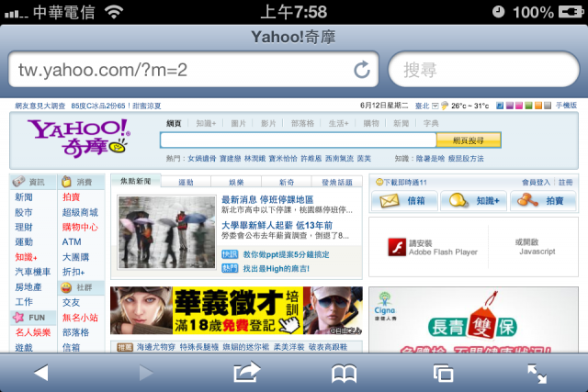Viewport: 588px width, 392px height.
Task: Open the rainy umbrellas news photo
Action: pyautogui.click(x=167, y=232)
